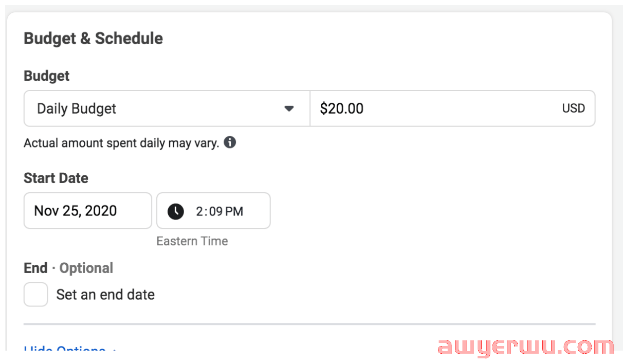Click the clock icon in start time field
Screen dimensions: 623x364
pos(176,211)
